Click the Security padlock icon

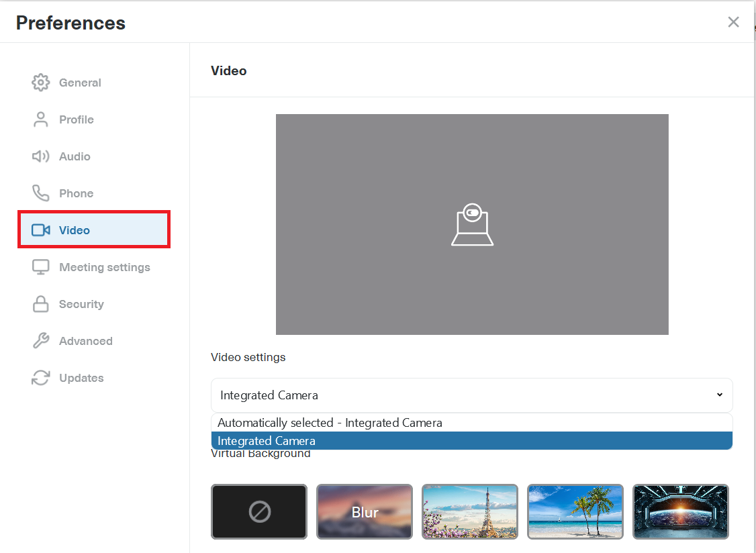click(41, 304)
